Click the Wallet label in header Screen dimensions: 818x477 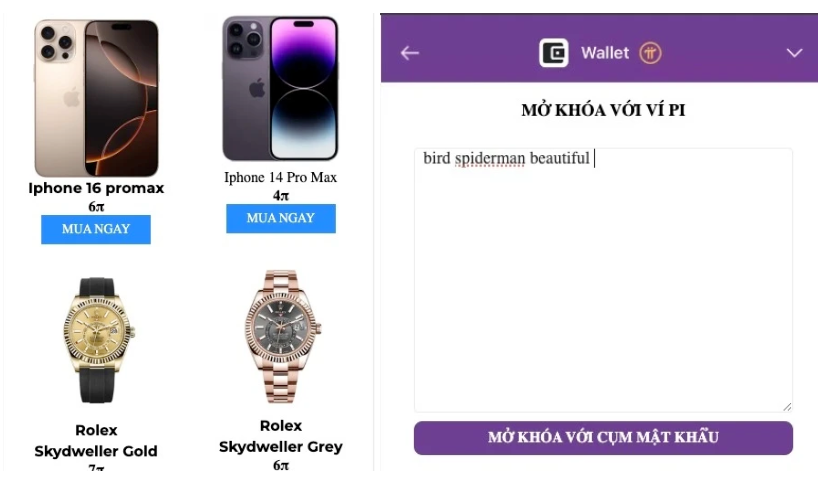point(605,53)
